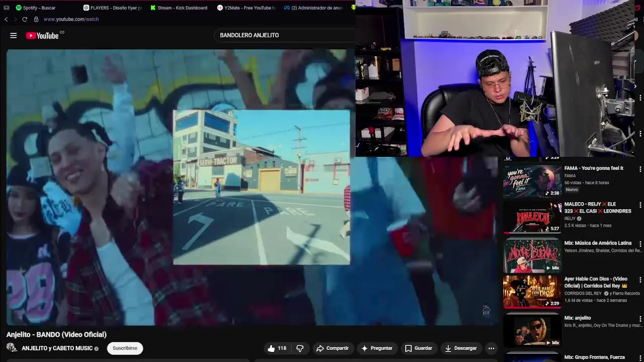Open Ayer Hable Con Dios thumbnail

tap(532, 292)
